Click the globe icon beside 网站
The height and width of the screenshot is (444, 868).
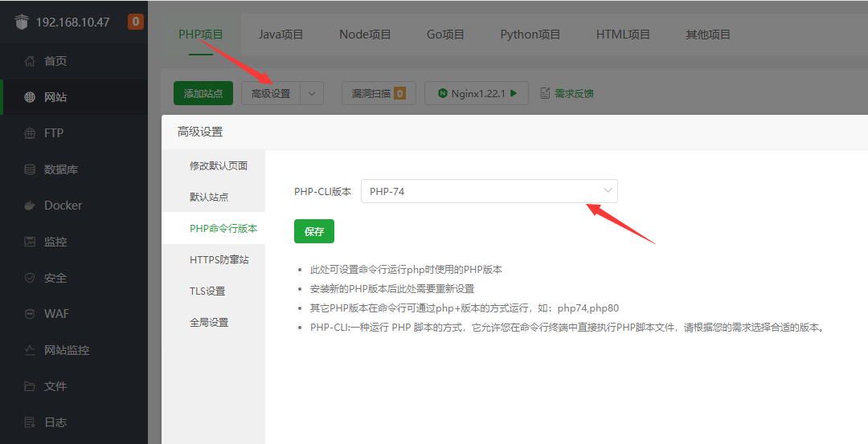click(x=30, y=97)
